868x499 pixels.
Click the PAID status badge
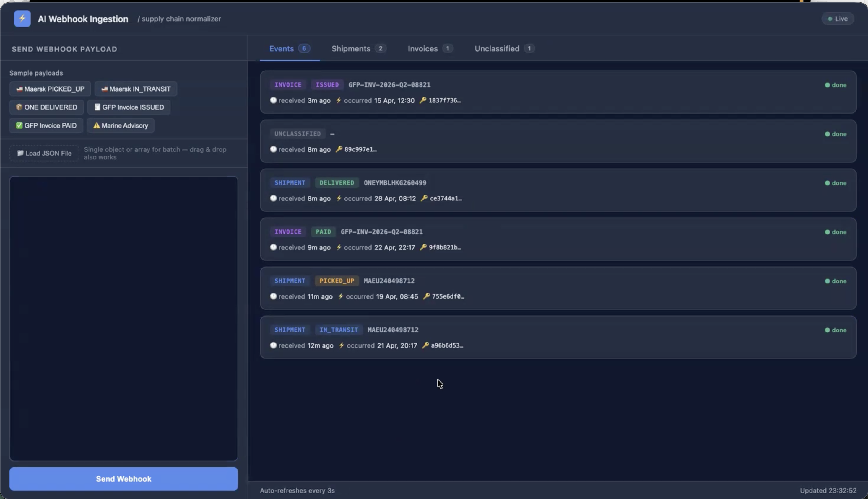click(323, 232)
